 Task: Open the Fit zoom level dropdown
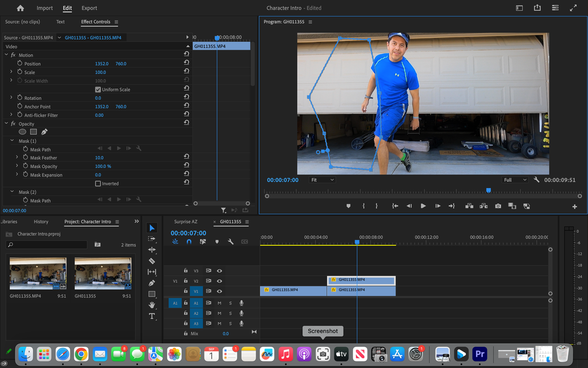322,180
